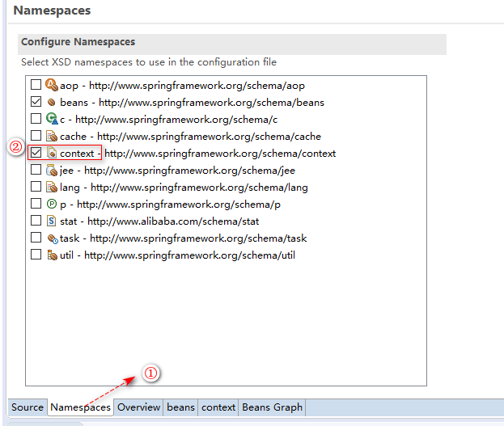Show the Beans Graph tab
The image size is (504, 426).
pyautogui.click(x=272, y=407)
